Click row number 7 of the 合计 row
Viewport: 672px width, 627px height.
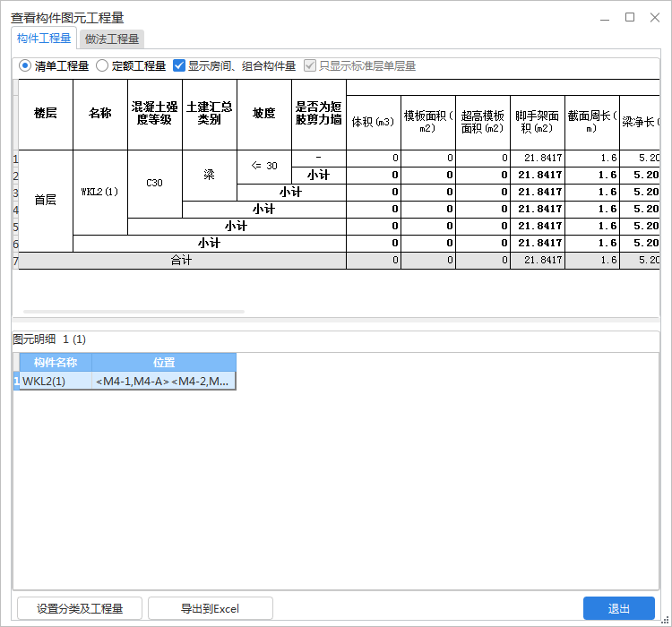16,261
